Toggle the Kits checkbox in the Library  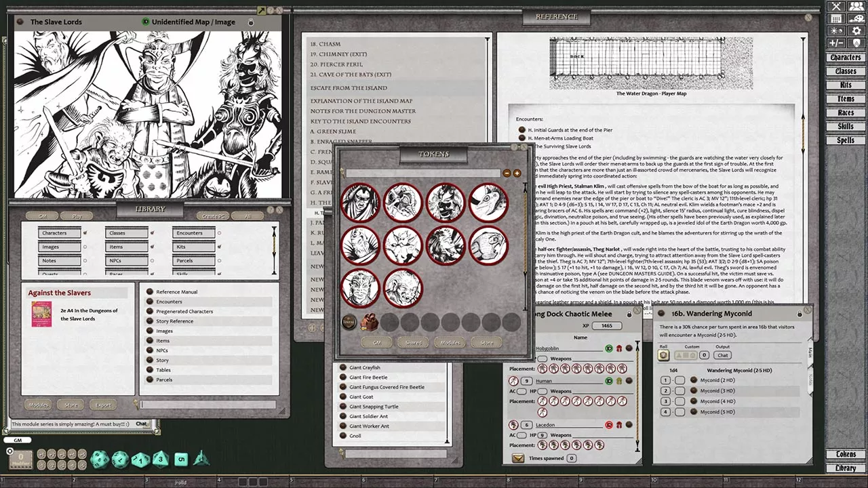pyautogui.click(x=219, y=247)
